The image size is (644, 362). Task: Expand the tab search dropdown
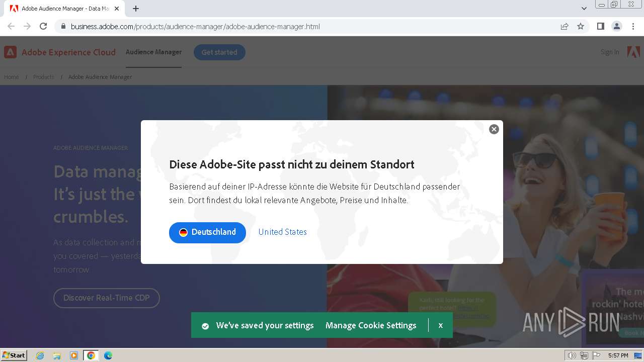pos(584,9)
